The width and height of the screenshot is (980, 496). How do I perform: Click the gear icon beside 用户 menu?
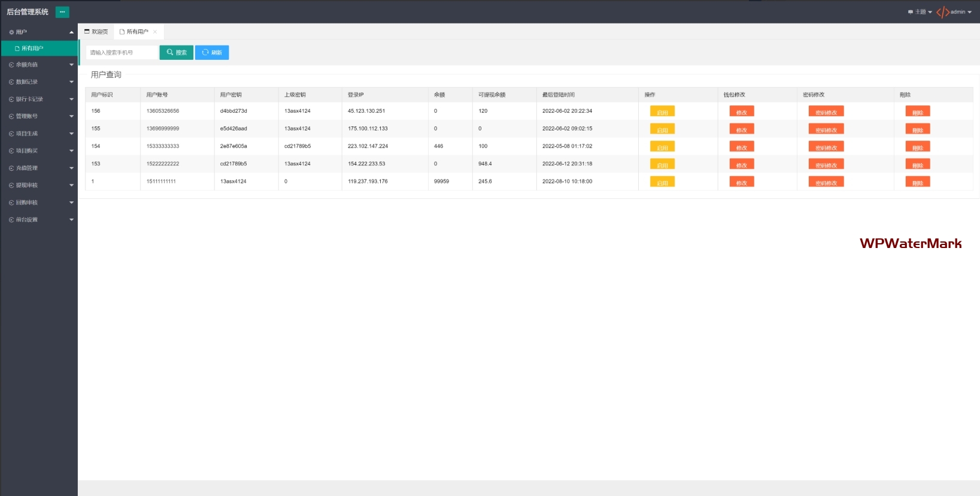pos(11,32)
